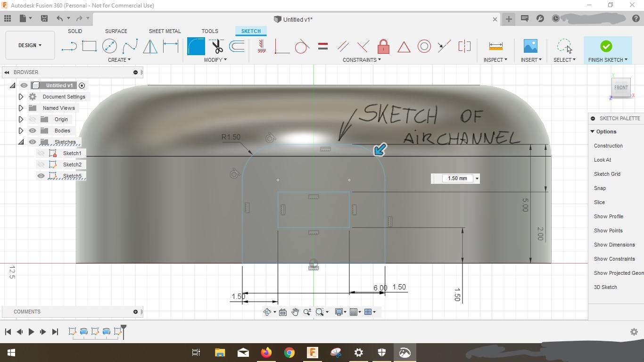Apply the Fix/Unfix lock constraint
This screenshot has height=362, width=644.
coord(383,46)
